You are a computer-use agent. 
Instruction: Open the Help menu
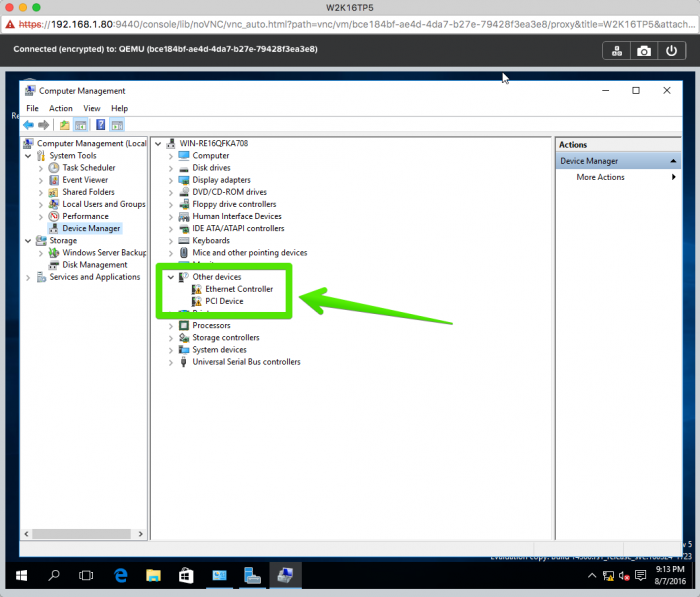[119, 109]
